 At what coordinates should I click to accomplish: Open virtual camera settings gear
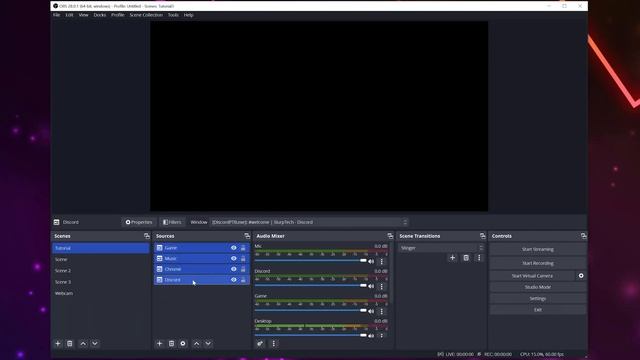tap(581, 276)
